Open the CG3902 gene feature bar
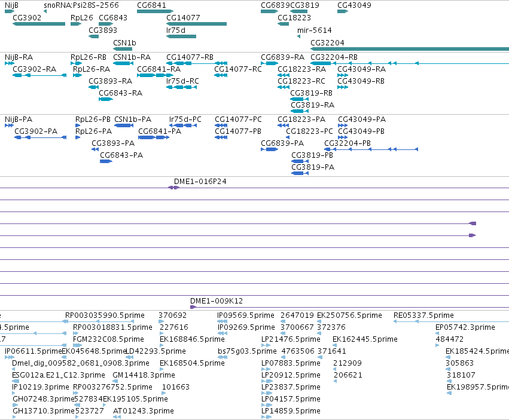 39,24
